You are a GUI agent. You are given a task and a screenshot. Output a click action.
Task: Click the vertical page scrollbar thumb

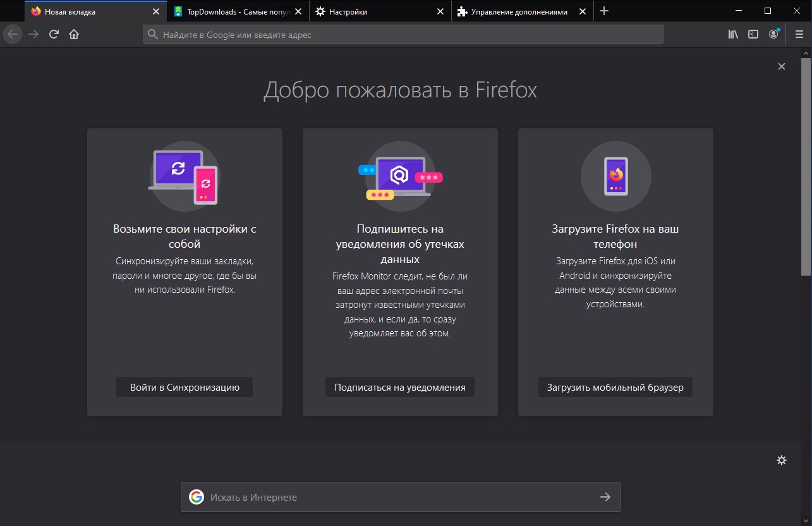coord(806,167)
